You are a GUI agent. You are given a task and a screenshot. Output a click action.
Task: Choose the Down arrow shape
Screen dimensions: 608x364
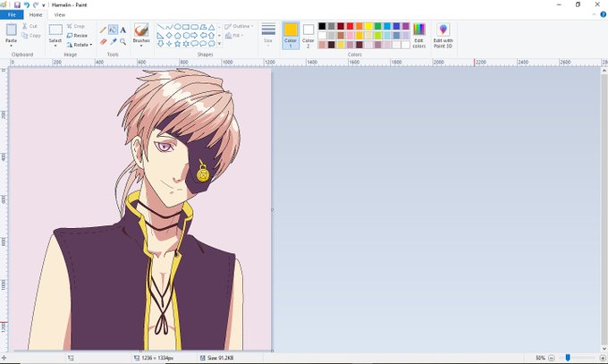[160, 44]
